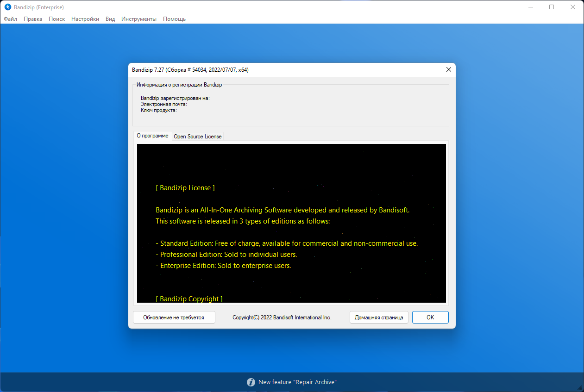584x392 pixels.
Task: Click the "Ключ продукта:" label
Action: point(159,110)
